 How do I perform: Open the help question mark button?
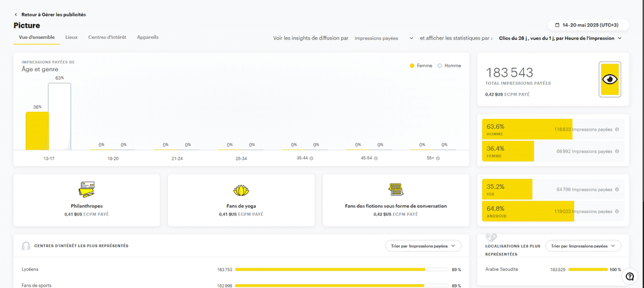click(x=630, y=276)
